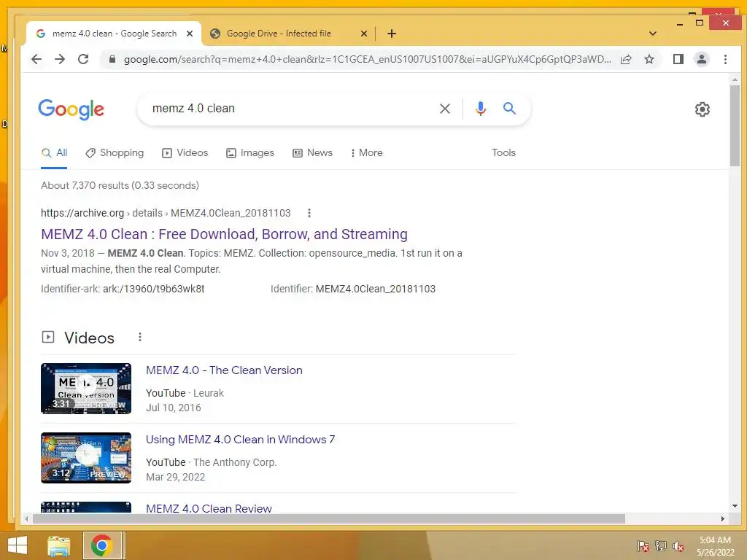Share this page from the address bar
This screenshot has width=747, height=560.
pos(626,59)
